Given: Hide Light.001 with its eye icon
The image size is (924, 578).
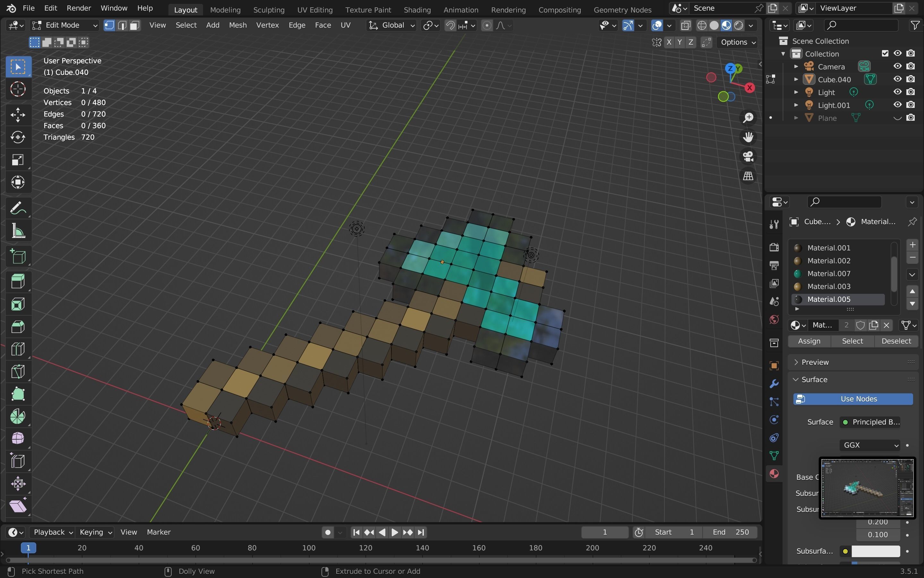Looking at the screenshot, I should click(x=897, y=105).
